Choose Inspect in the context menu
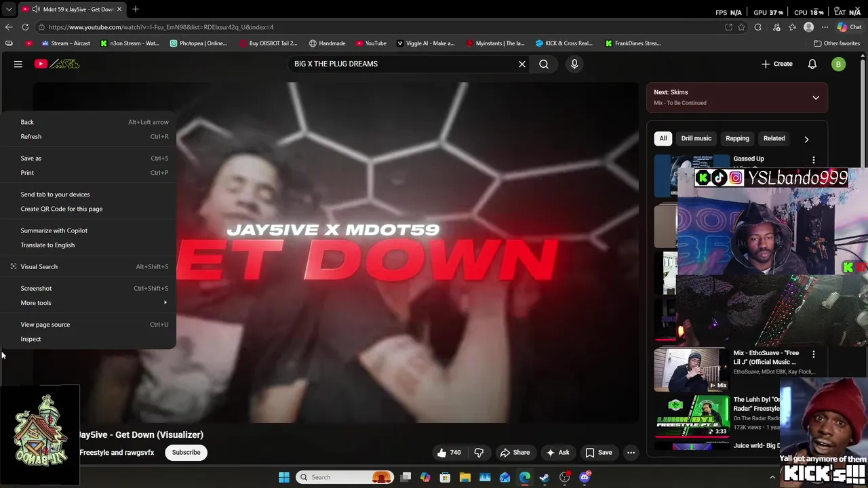Viewport: 868px width, 488px height. pyautogui.click(x=88, y=339)
